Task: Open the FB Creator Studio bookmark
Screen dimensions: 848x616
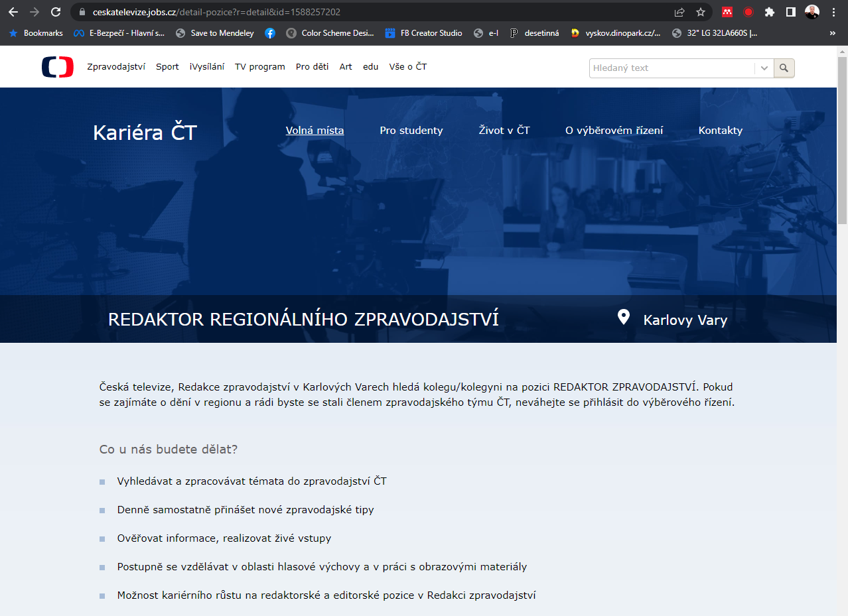Action: 423,33
